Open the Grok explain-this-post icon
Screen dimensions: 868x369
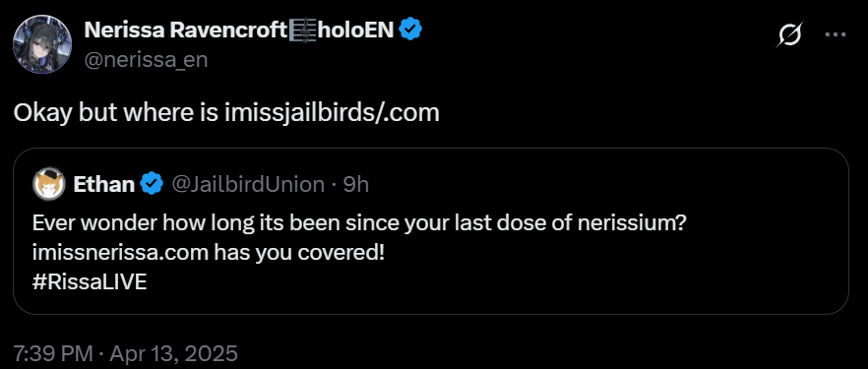[789, 37]
